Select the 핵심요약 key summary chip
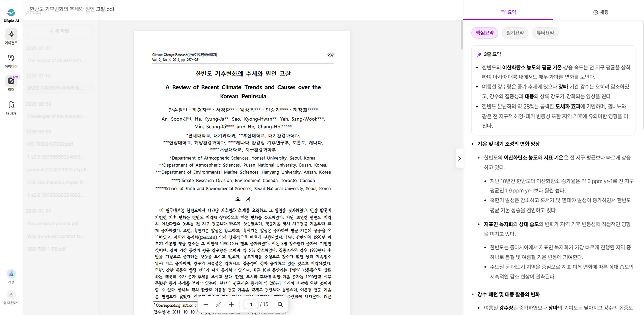 coord(485,33)
